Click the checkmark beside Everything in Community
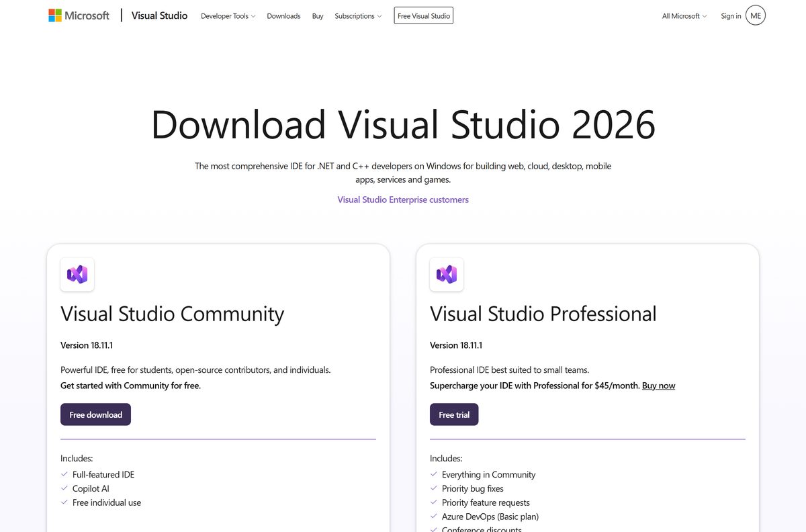 [x=434, y=474]
